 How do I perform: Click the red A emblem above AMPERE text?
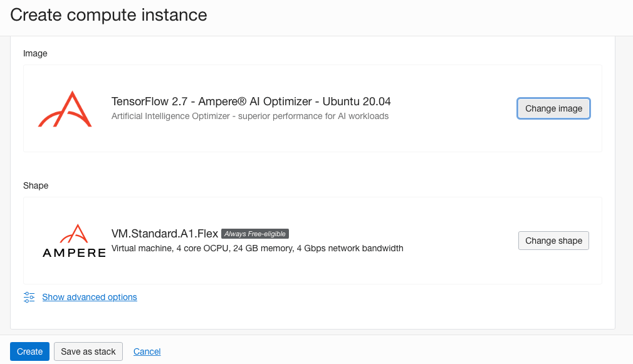tap(74, 232)
